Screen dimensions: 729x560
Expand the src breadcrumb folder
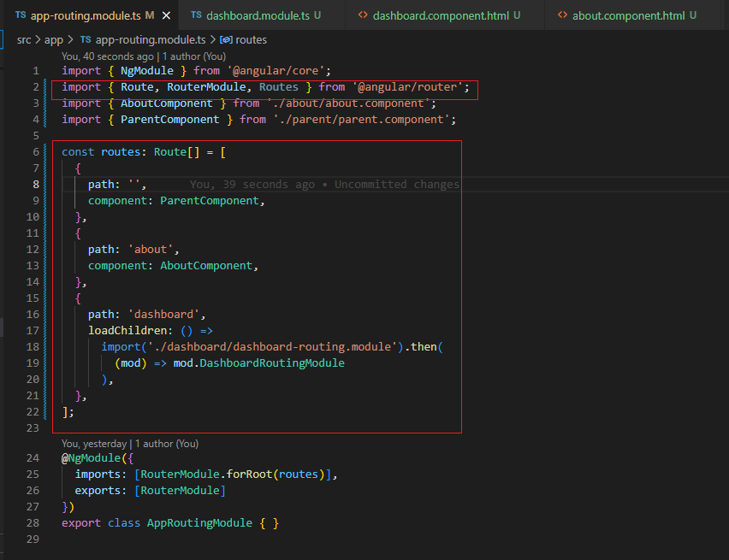[x=24, y=39]
